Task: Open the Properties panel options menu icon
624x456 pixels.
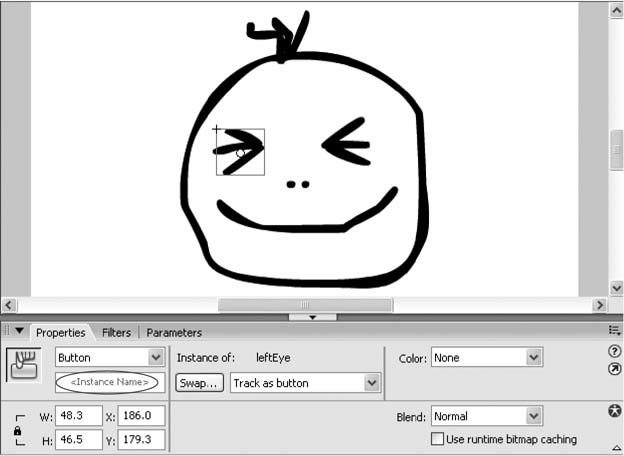Action: 614,330
